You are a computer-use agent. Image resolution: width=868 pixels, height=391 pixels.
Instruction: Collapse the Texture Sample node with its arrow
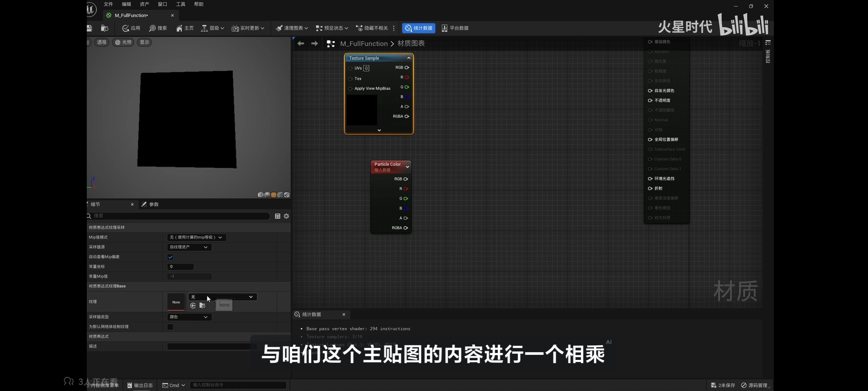(x=409, y=58)
